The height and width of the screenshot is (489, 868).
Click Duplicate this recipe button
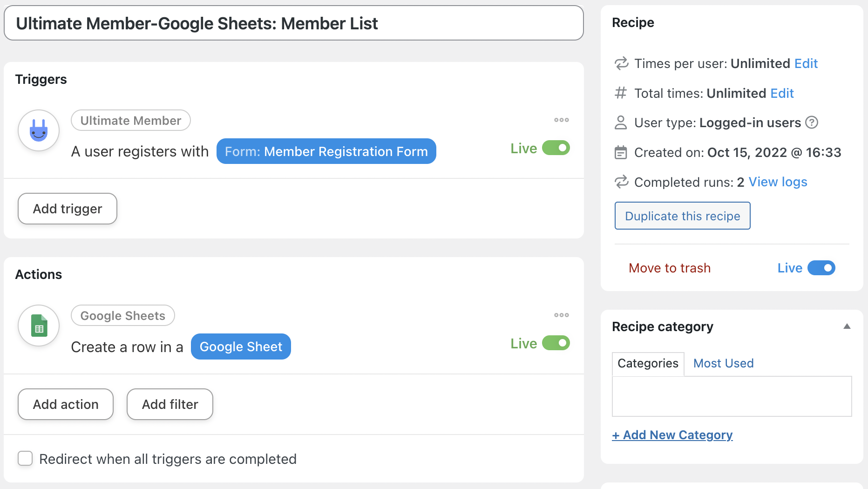pos(682,216)
